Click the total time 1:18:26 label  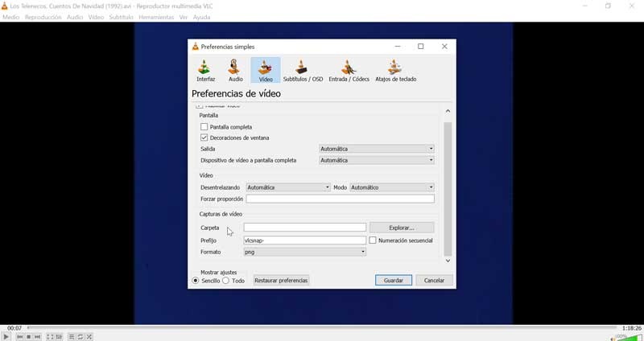pos(632,328)
